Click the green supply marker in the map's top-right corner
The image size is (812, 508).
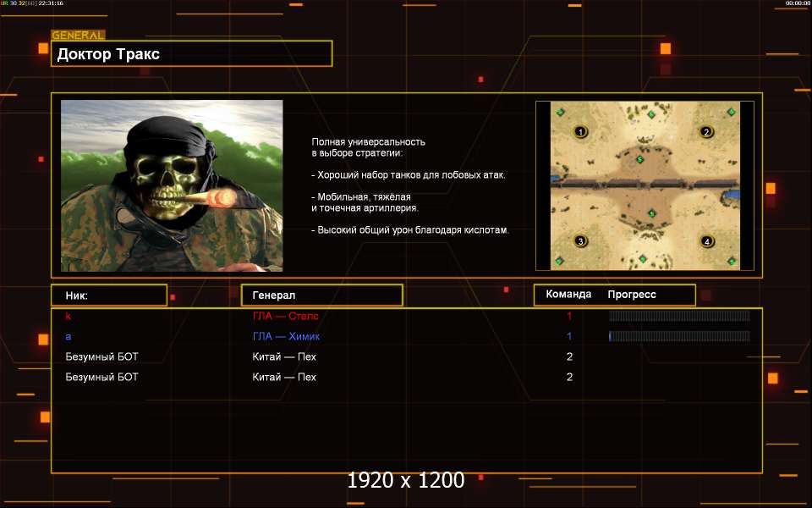click(x=731, y=112)
